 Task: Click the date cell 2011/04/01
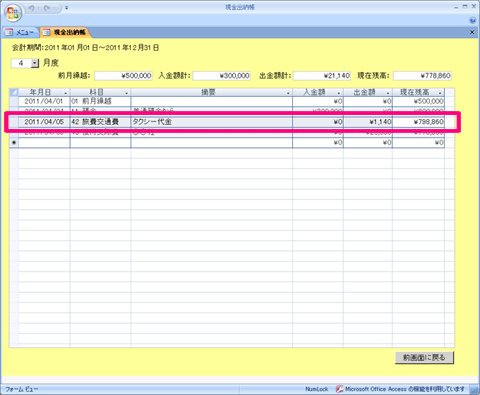pos(44,101)
